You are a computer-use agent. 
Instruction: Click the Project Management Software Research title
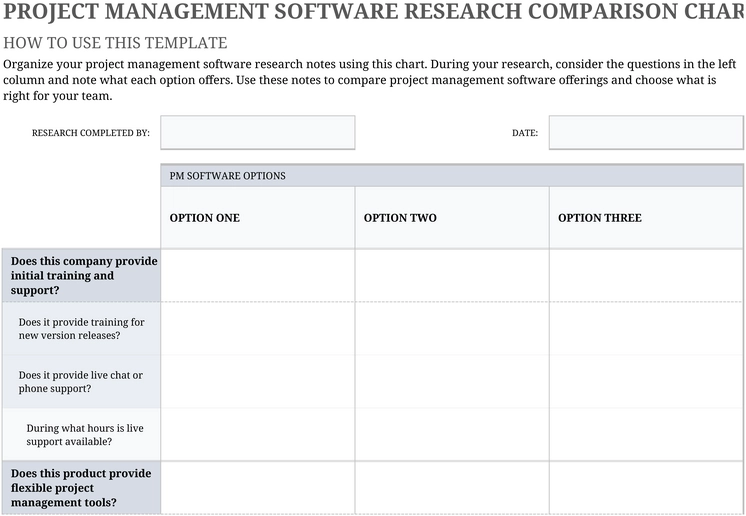[374, 11]
